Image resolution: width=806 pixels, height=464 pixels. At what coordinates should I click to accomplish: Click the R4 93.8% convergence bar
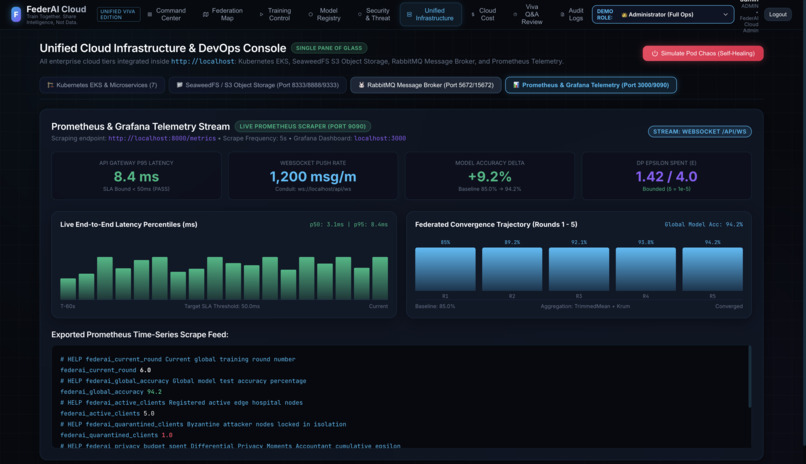pos(646,269)
